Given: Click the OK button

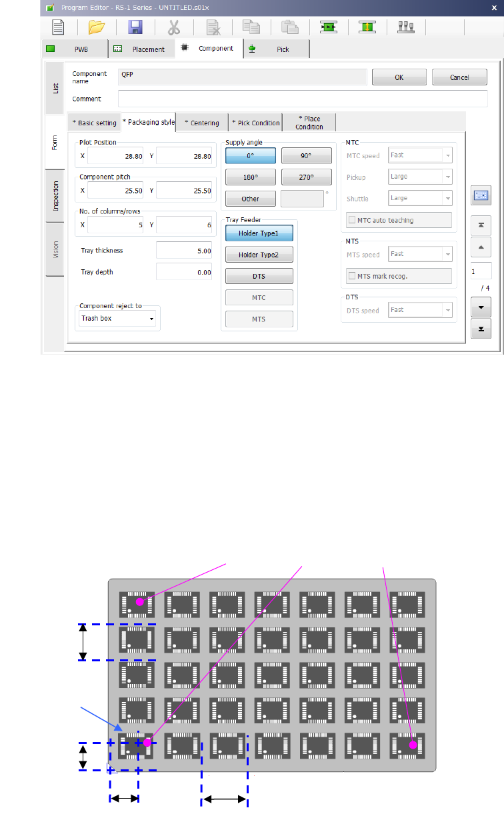Looking at the screenshot, I should pyautogui.click(x=399, y=77).
